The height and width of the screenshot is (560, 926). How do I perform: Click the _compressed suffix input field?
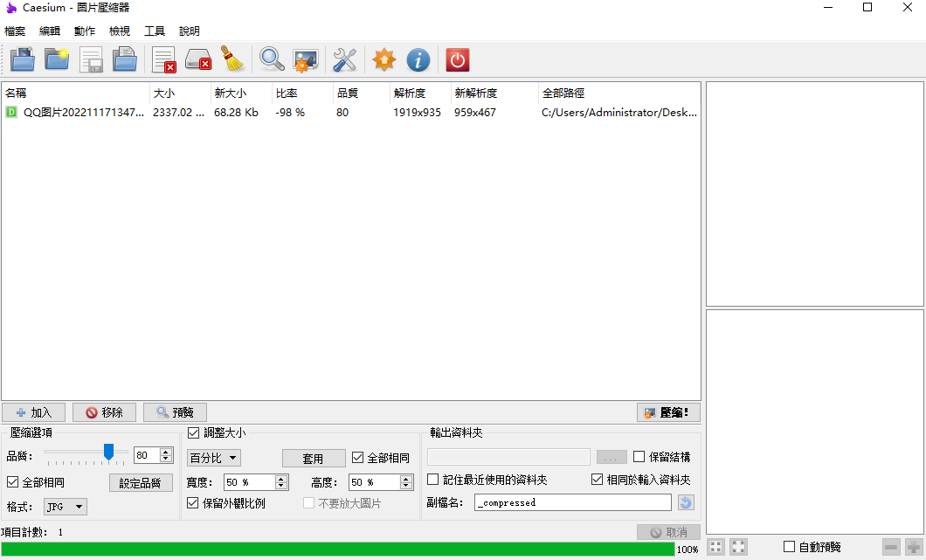(572, 501)
